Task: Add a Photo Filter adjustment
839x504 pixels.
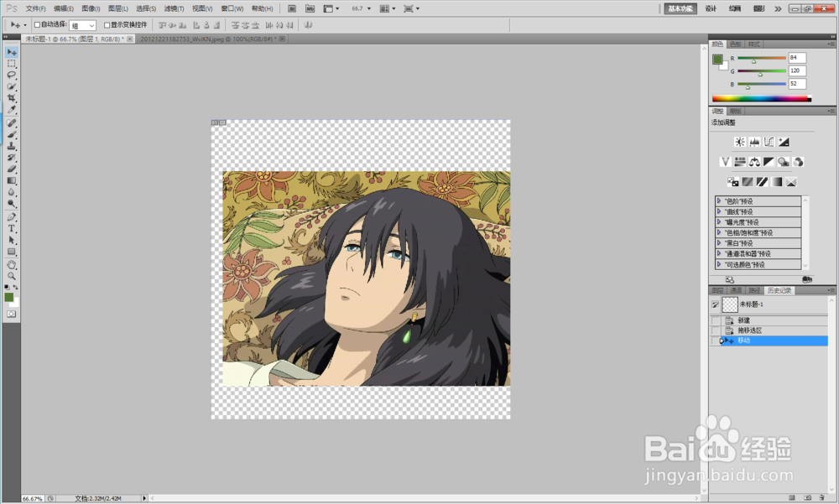Action: (784, 162)
